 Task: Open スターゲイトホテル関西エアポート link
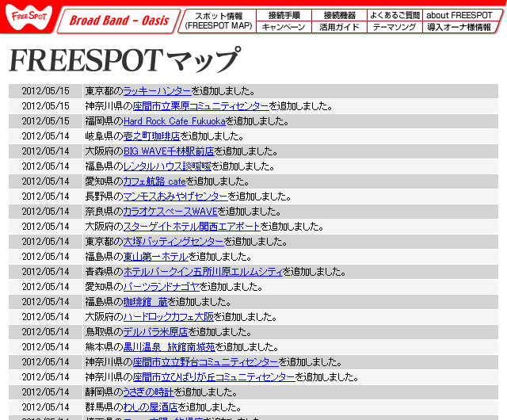(x=192, y=227)
